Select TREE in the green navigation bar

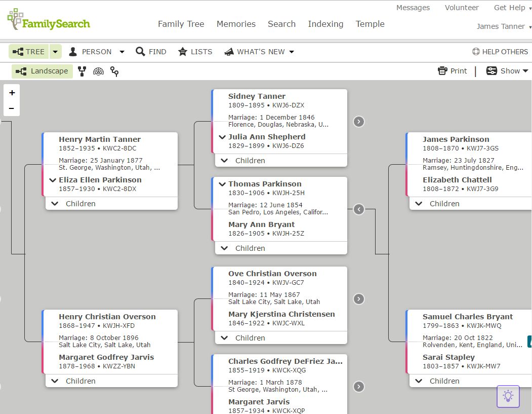(x=28, y=51)
